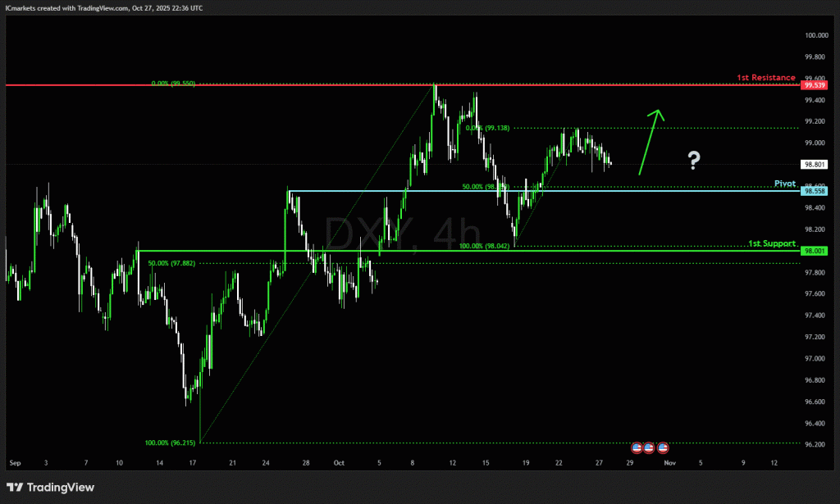Screen dimensions: 840x504
Task: Select the Pivot line label
Action: tap(785, 184)
